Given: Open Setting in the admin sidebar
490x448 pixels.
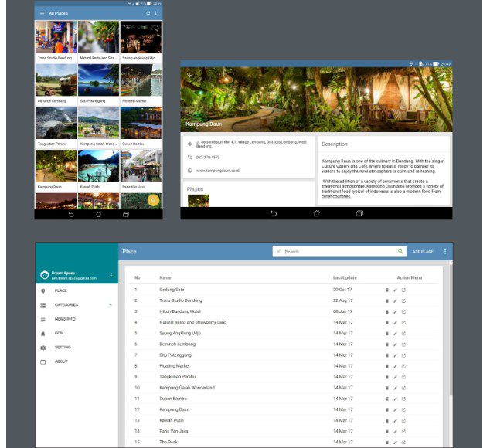Looking at the screenshot, I should tap(77, 348).
